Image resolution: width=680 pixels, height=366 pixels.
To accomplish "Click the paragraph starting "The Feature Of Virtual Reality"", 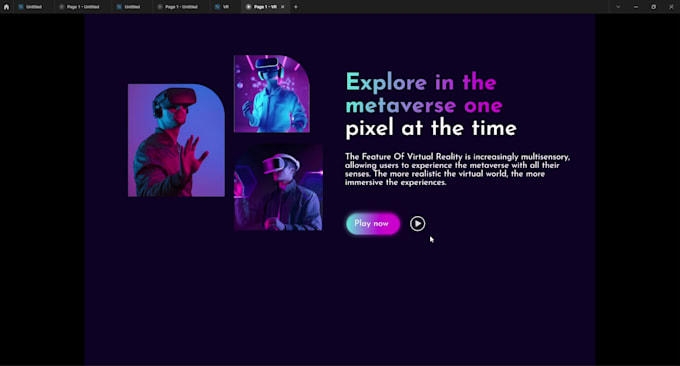I will tap(458, 169).
